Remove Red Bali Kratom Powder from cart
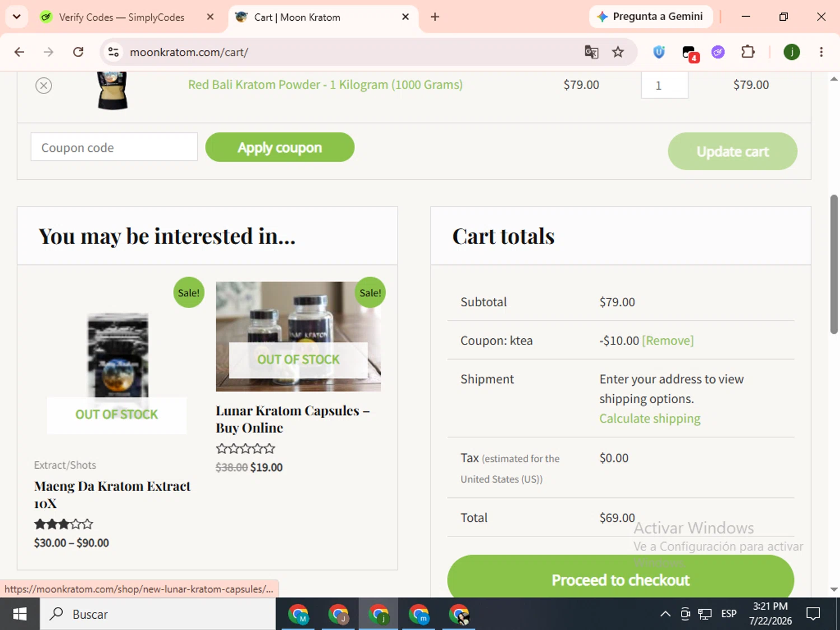The height and width of the screenshot is (630, 840). tap(44, 85)
